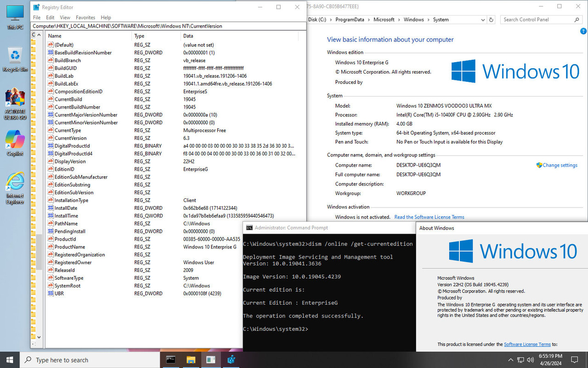Viewport: 588px width, 368px height.
Task: Click the Registry Editor title bar icon
Action: pos(36,7)
